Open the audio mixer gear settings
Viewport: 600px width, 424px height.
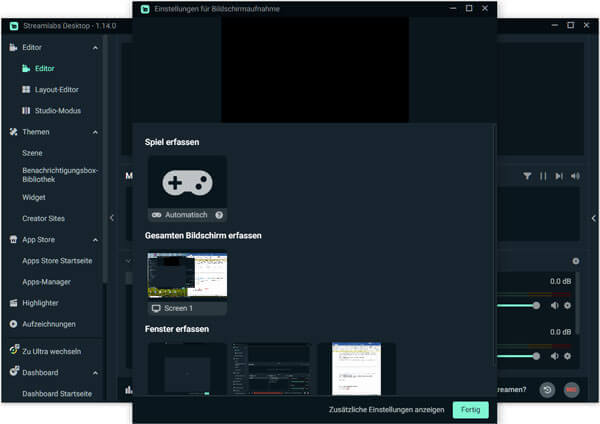pyautogui.click(x=576, y=261)
